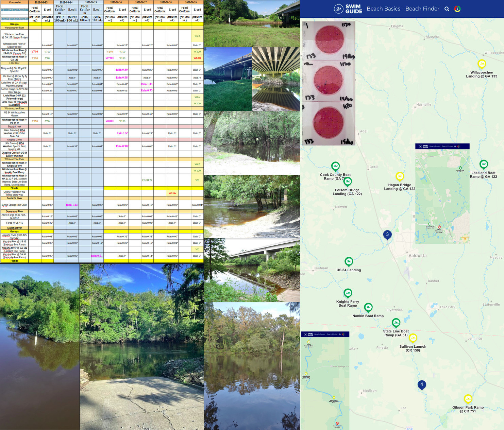Select the 2021-08-19 date header
The height and width of the screenshot is (430, 504).
click(x=191, y=2)
